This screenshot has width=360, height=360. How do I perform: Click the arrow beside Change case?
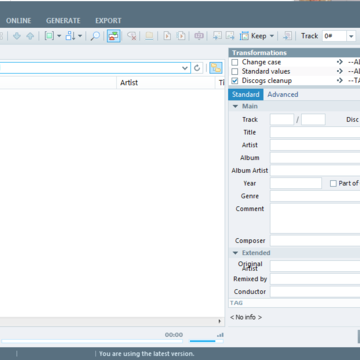(x=340, y=62)
